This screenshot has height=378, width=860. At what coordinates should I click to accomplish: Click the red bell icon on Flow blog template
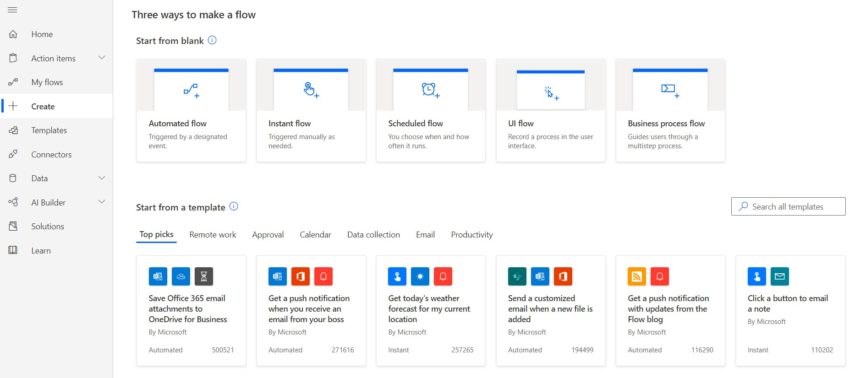pyautogui.click(x=660, y=277)
